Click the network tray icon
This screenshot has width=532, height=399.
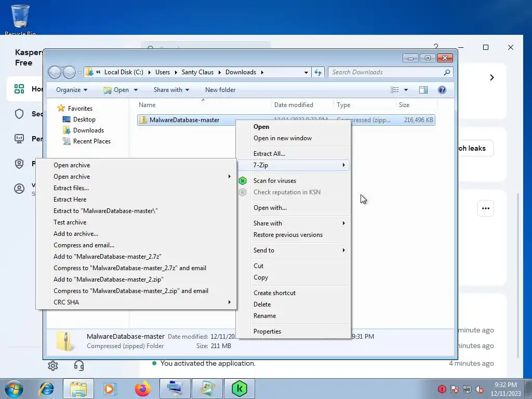coord(467,389)
